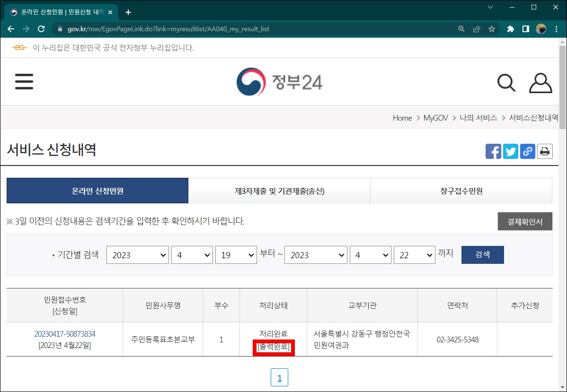The height and width of the screenshot is (392, 567).
Task: Share the page via the Twitter icon
Action: 510,151
